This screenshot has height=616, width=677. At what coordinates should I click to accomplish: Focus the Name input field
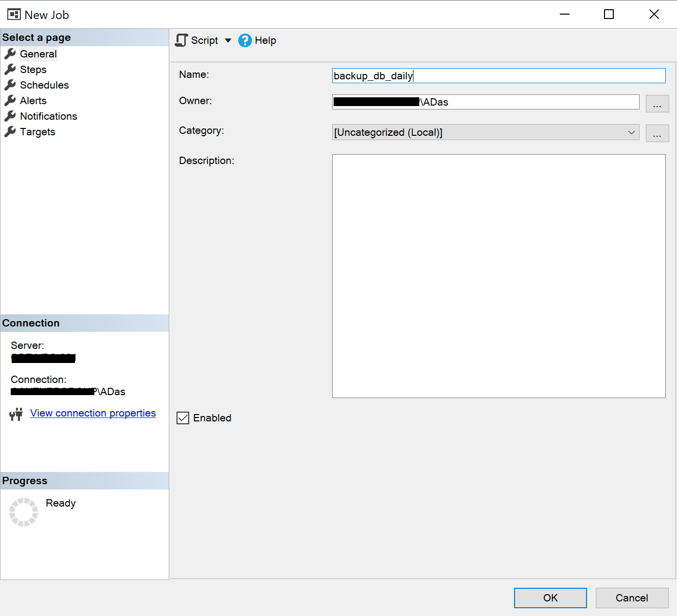(x=499, y=75)
